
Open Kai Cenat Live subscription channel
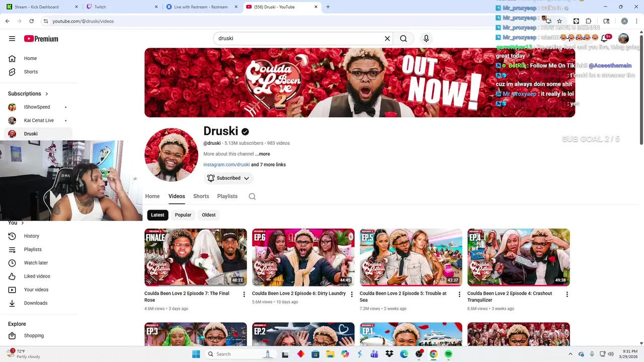point(38,121)
